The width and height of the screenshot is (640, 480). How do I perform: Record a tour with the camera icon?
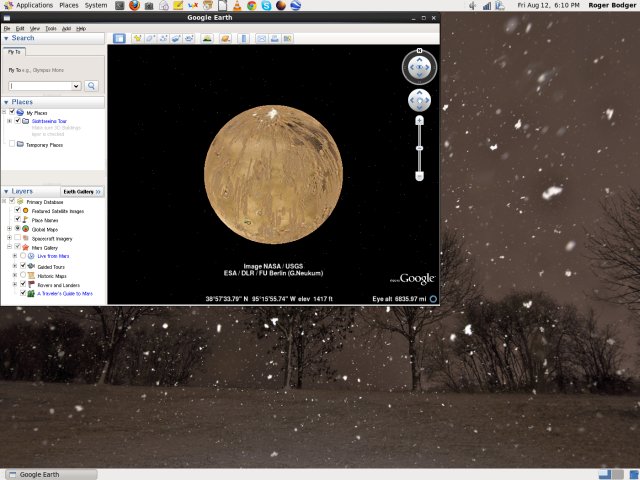(189, 38)
